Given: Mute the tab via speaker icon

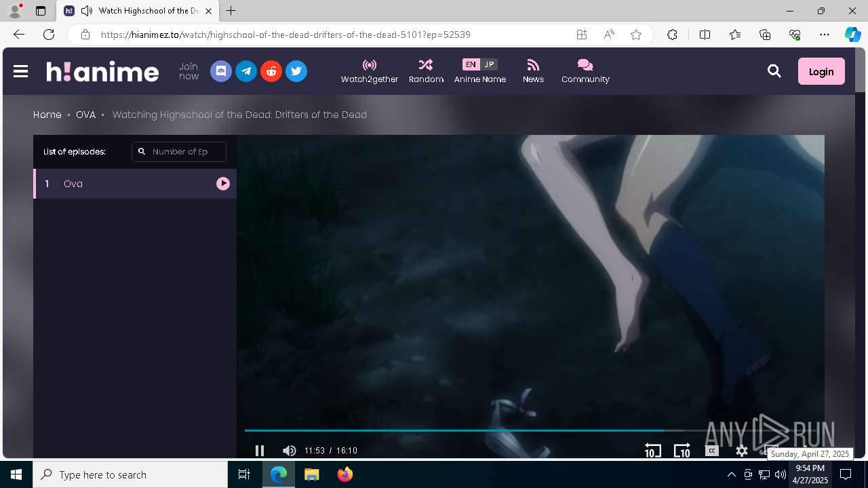Looking at the screenshot, I should point(86,11).
